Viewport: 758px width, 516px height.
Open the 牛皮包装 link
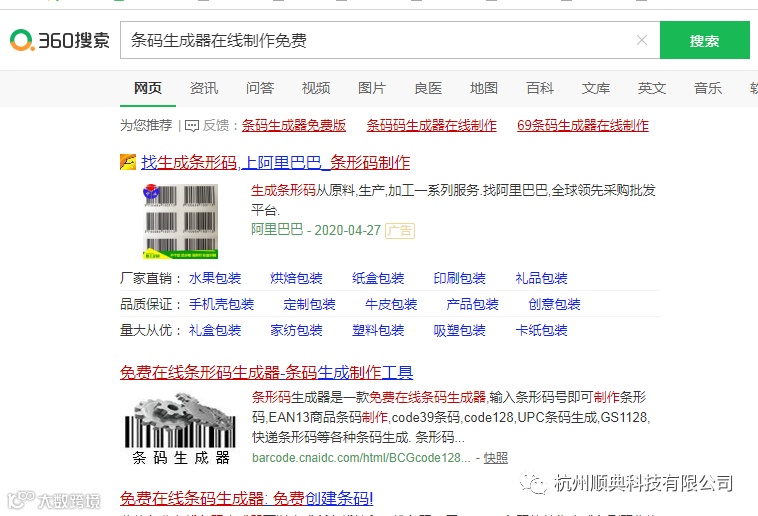[391, 304]
